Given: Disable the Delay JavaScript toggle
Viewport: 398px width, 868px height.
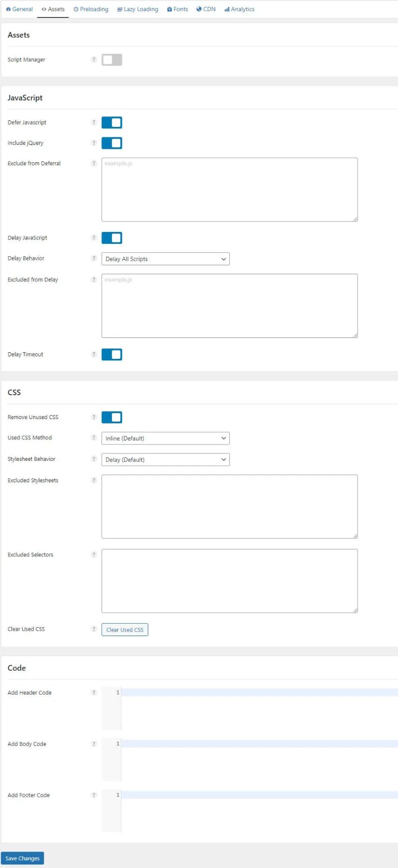Looking at the screenshot, I should tap(112, 238).
